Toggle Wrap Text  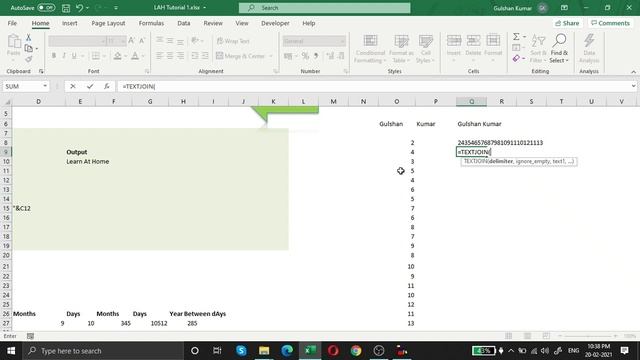pos(233,41)
